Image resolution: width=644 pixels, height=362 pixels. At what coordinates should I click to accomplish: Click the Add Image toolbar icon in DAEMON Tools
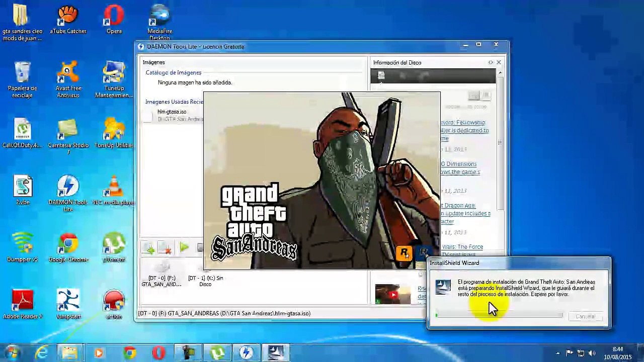pos(148,247)
